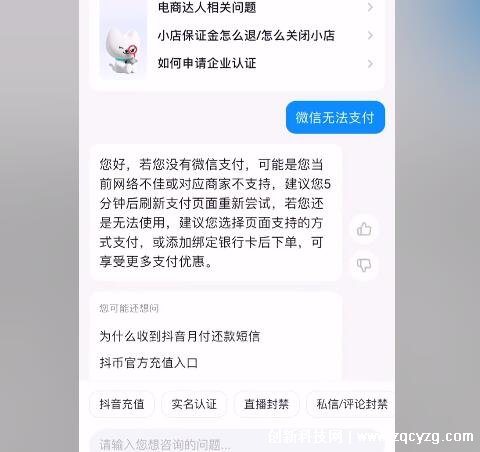Open 抖币官方充值入口 suggestion
The image size is (480, 452).
tap(149, 363)
